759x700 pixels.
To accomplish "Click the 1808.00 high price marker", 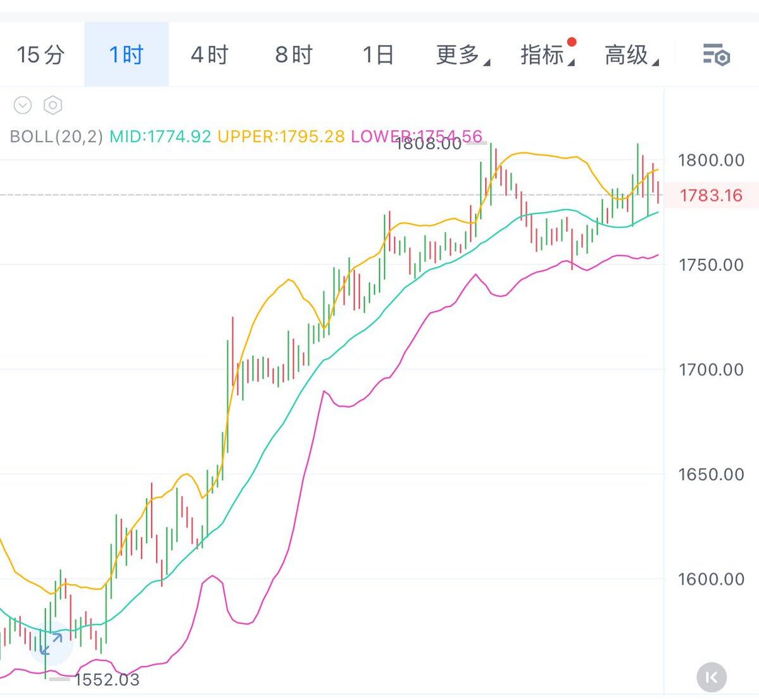I will pos(429,144).
